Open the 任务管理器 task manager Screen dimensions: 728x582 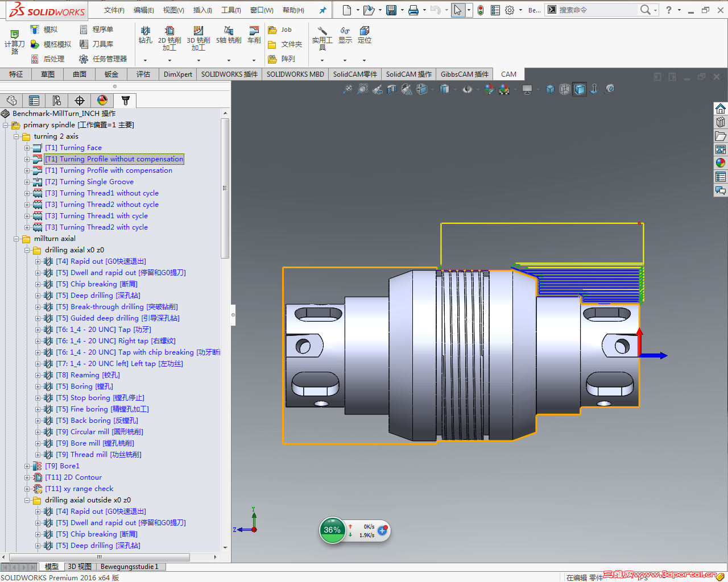103,59
